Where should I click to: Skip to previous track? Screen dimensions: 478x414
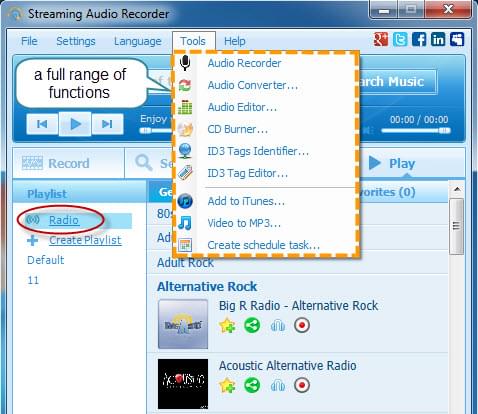pos(42,124)
